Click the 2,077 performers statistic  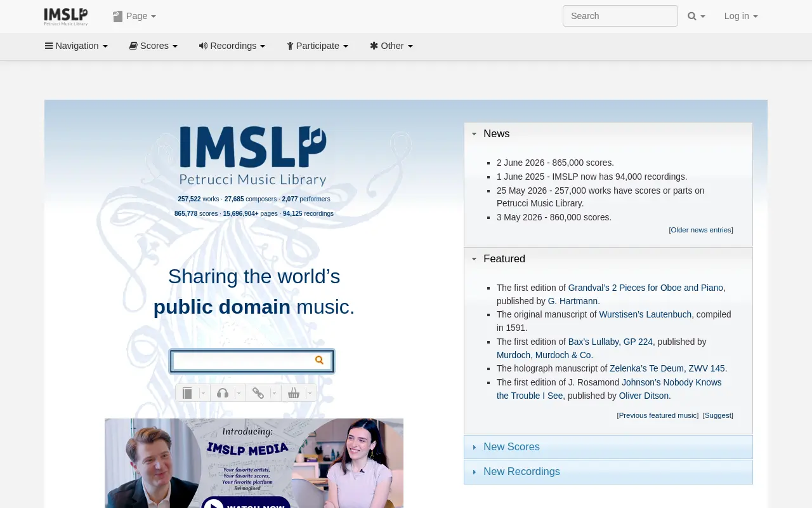coord(306,199)
